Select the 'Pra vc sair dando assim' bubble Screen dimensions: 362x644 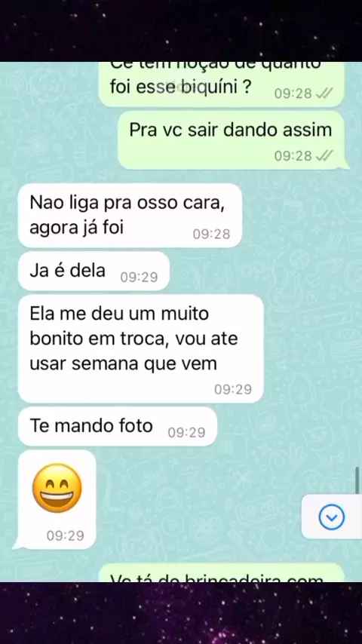coord(233,140)
